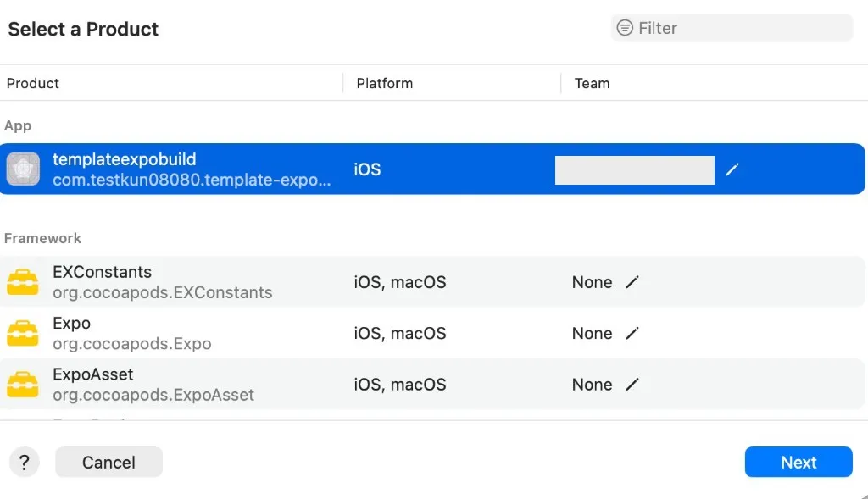Click the templateexpobuild app icon
868x499 pixels.
tap(23, 169)
